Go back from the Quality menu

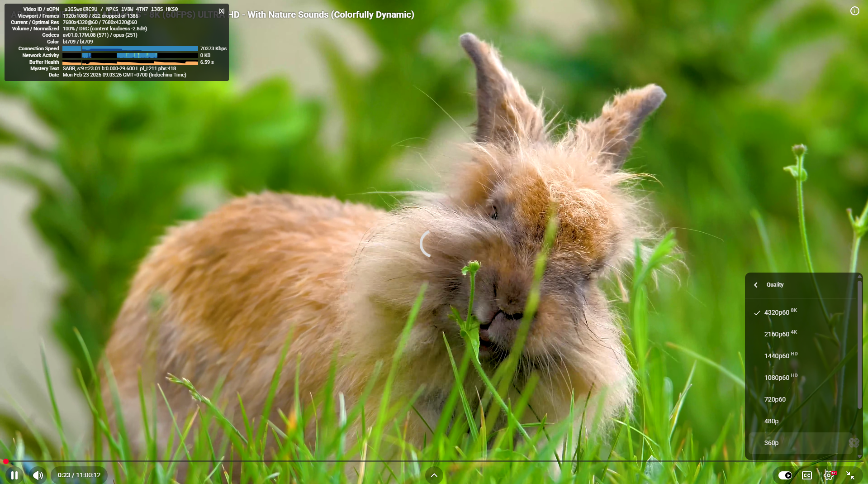click(x=756, y=285)
